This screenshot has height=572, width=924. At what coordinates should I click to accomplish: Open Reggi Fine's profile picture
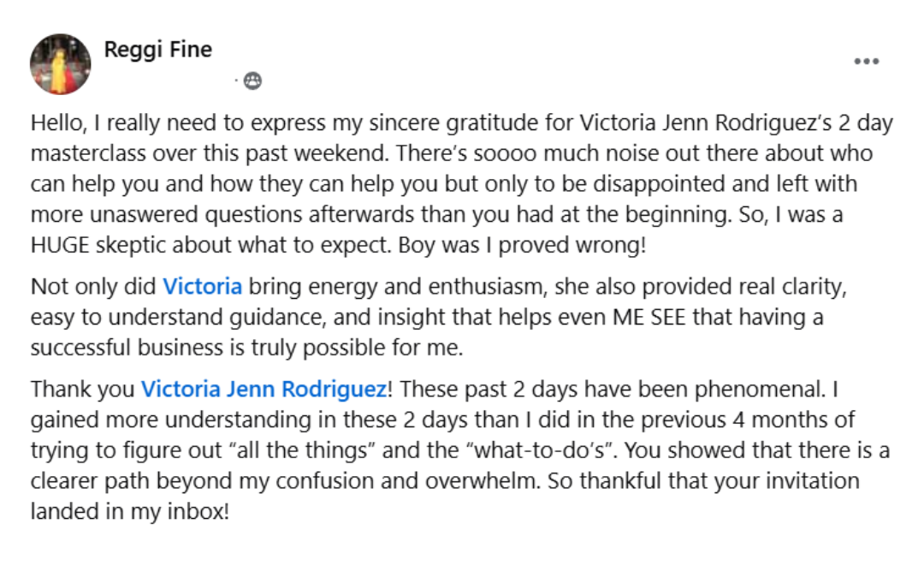click(60, 64)
